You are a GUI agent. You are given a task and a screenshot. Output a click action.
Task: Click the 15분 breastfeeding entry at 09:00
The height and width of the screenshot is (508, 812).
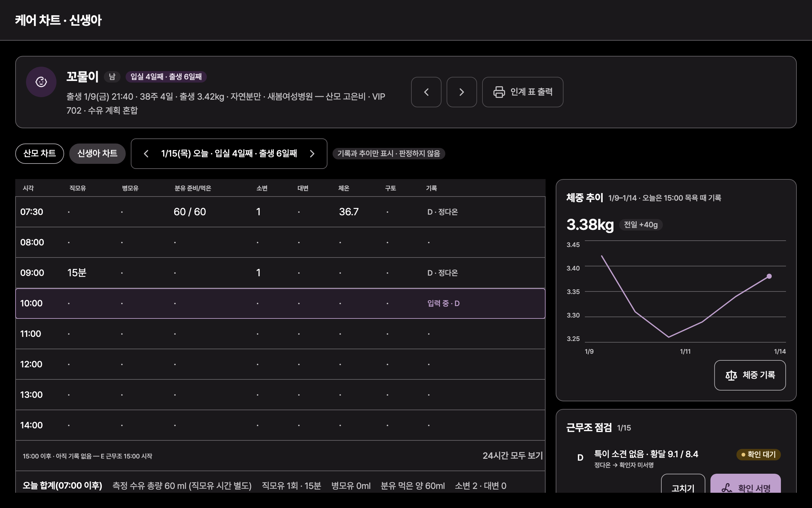click(77, 273)
